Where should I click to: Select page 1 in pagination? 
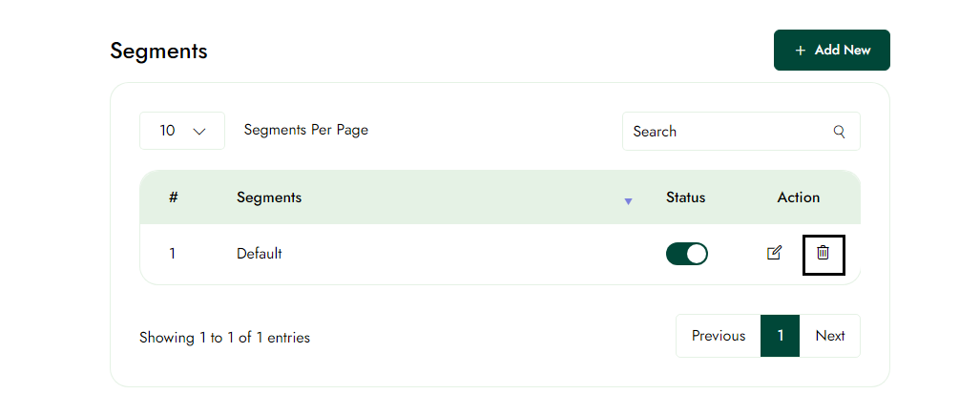click(780, 336)
